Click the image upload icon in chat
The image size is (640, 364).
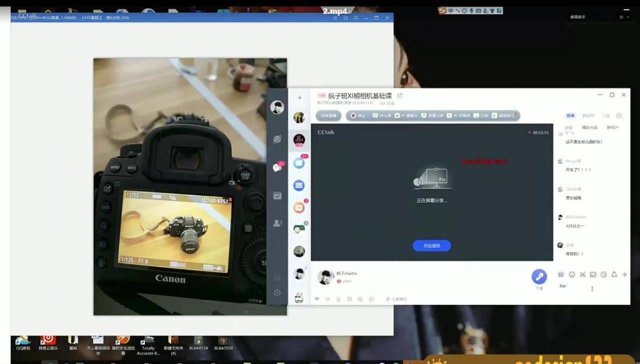[593, 275]
